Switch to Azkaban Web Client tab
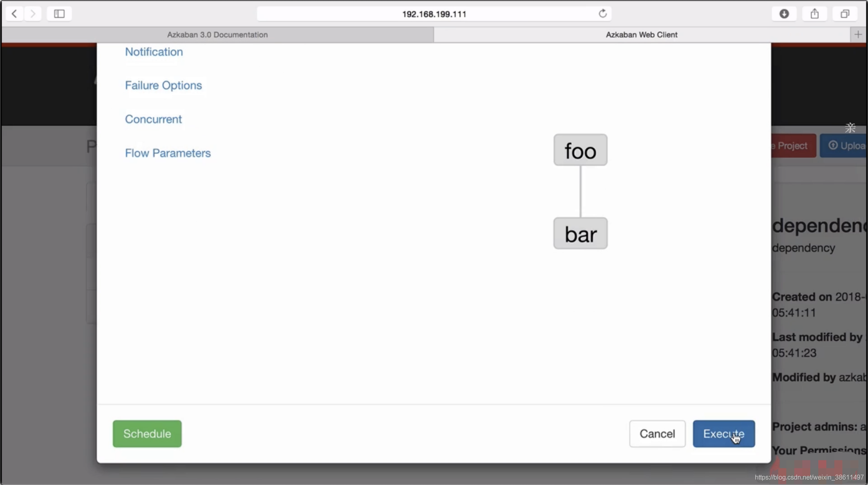Image resolution: width=868 pixels, height=485 pixels. click(x=642, y=34)
